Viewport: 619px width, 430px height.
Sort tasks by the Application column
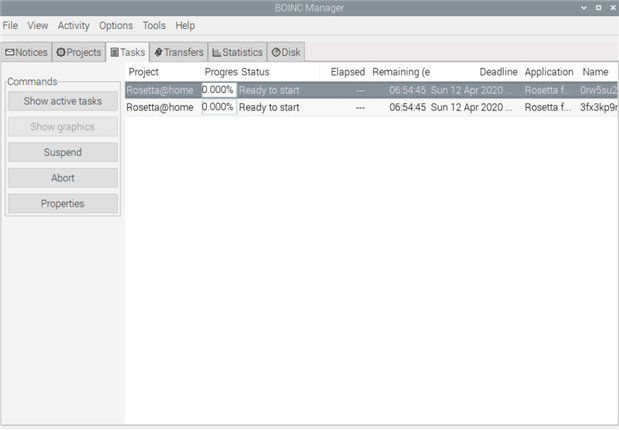pos(550,72)
